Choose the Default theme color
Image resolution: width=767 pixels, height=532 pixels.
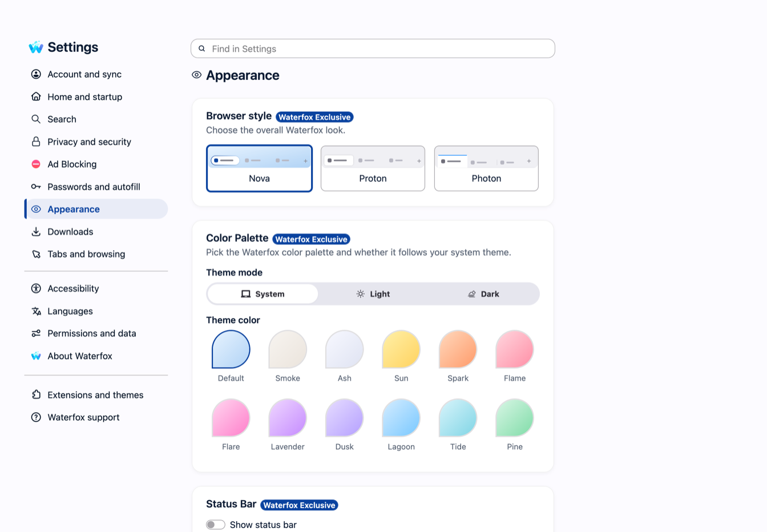coord(231,349)
